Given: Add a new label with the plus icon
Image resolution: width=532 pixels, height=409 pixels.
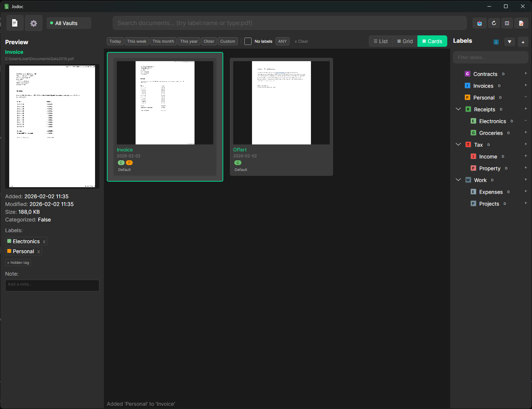Looking at the screenshot, I should coord(523,42).
